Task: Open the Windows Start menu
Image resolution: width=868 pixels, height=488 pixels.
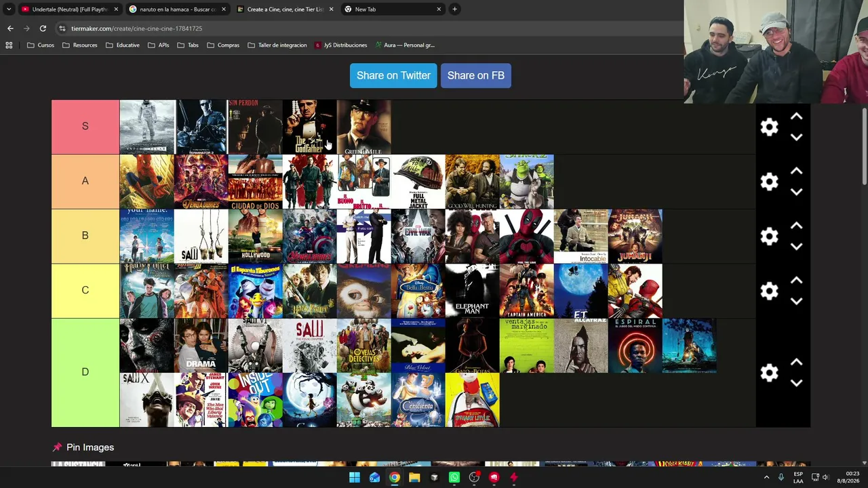Action: click(354, 477)
